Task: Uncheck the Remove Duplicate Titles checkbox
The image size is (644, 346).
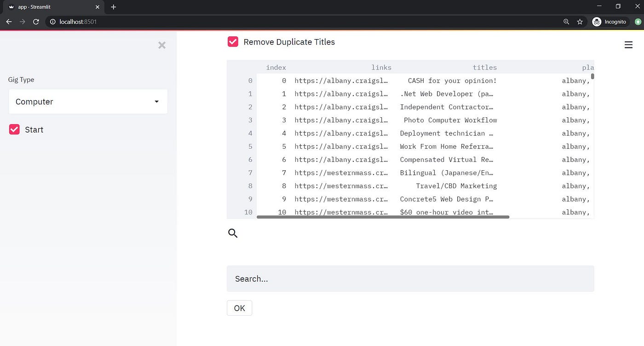Action: [233, 42]
